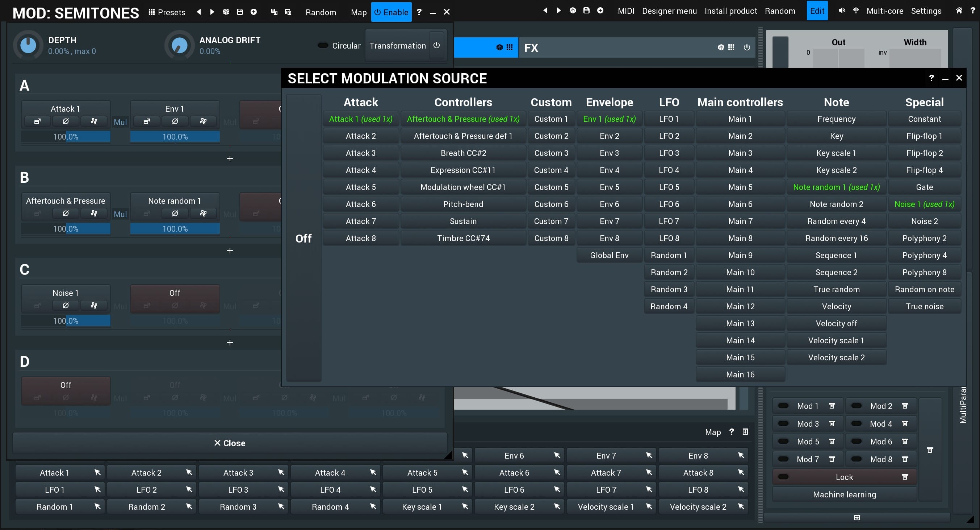Click the Off slot in section D
Viewport: 980px width, 530px height.
pos(66,385)
